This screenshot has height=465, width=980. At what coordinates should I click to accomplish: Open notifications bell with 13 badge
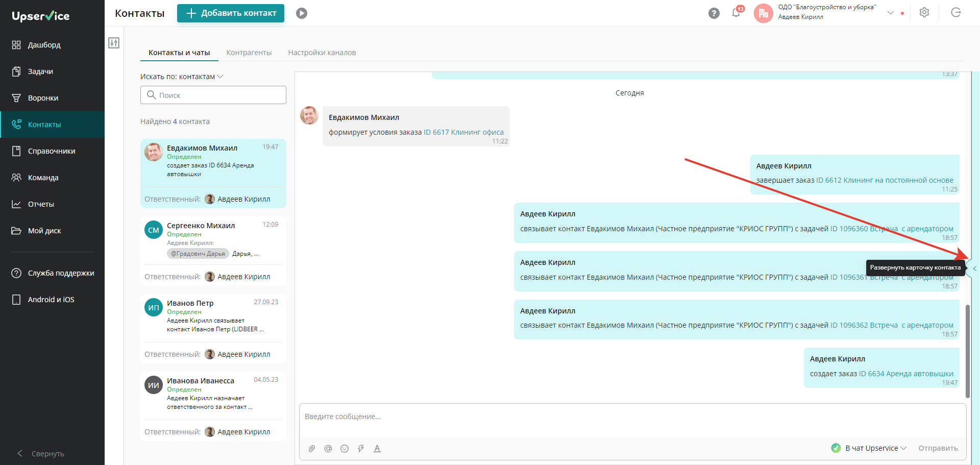737,12
